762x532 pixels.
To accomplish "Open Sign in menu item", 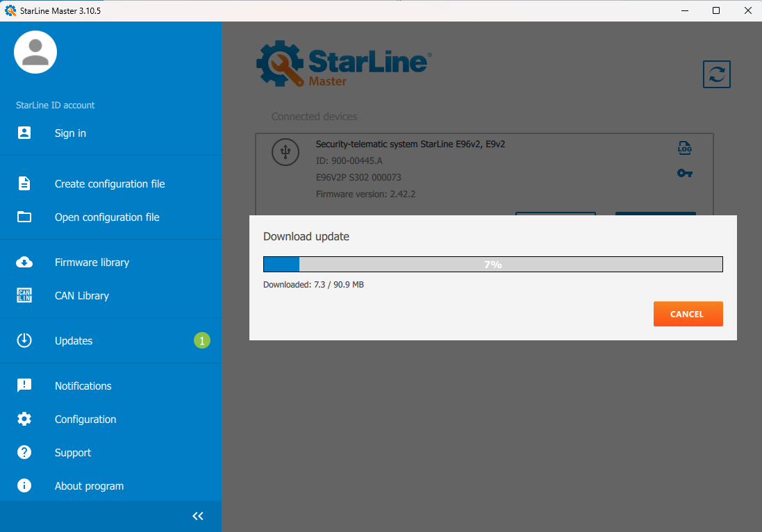I will coord(70,133).
